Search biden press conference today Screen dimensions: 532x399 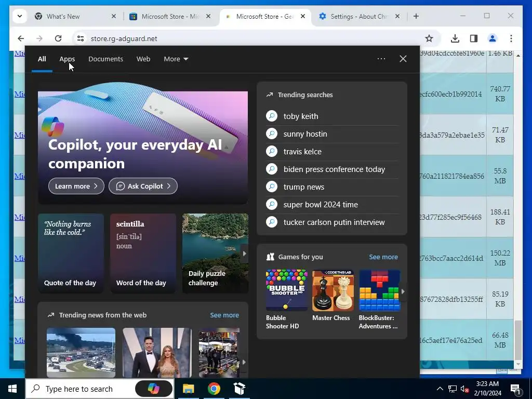click(332, 169)
